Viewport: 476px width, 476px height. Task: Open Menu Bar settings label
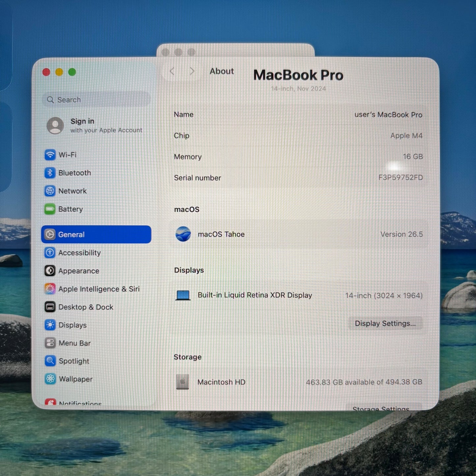click(x=75, y=343)
